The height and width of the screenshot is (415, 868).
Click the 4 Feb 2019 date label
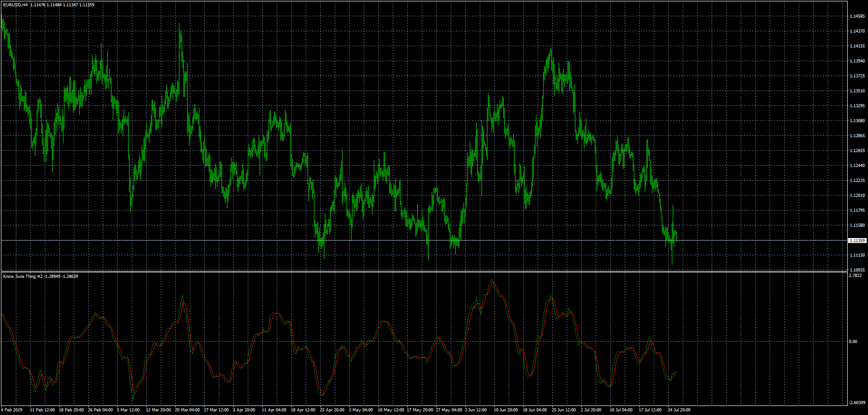pos(12,410)
